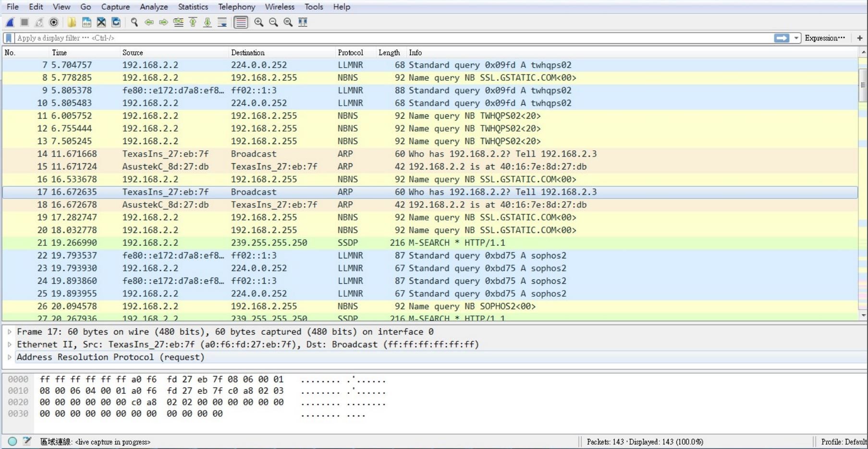This screenshot has width=868, height=449.
Task: Sort by the Protocol column header
Action: click(355, 52)
